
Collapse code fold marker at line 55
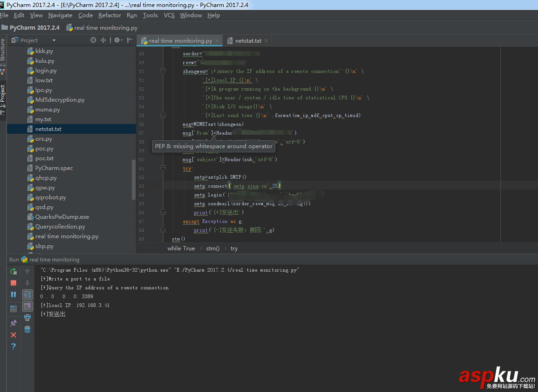163,115
